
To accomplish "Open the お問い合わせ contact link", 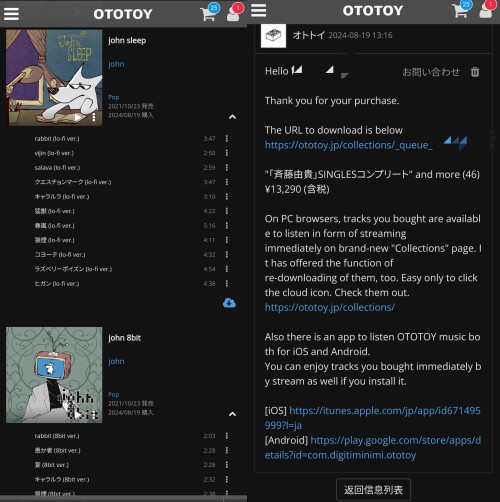I will 431,72.
